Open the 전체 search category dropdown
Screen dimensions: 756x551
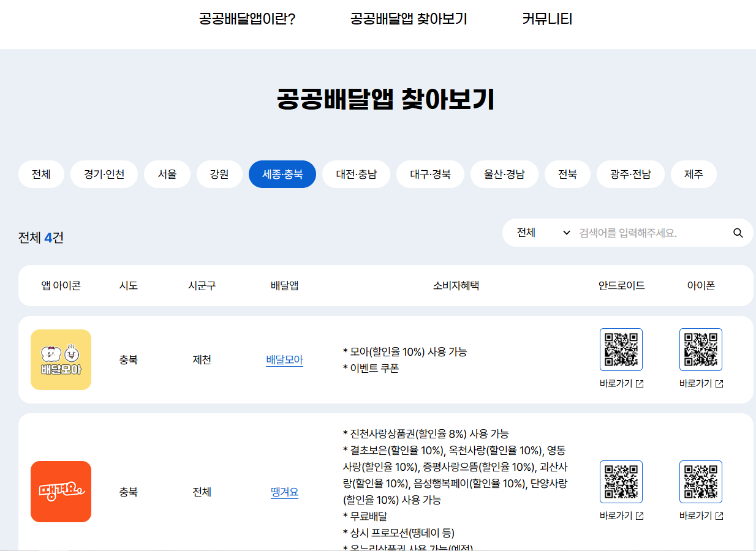tap(538, 233)
